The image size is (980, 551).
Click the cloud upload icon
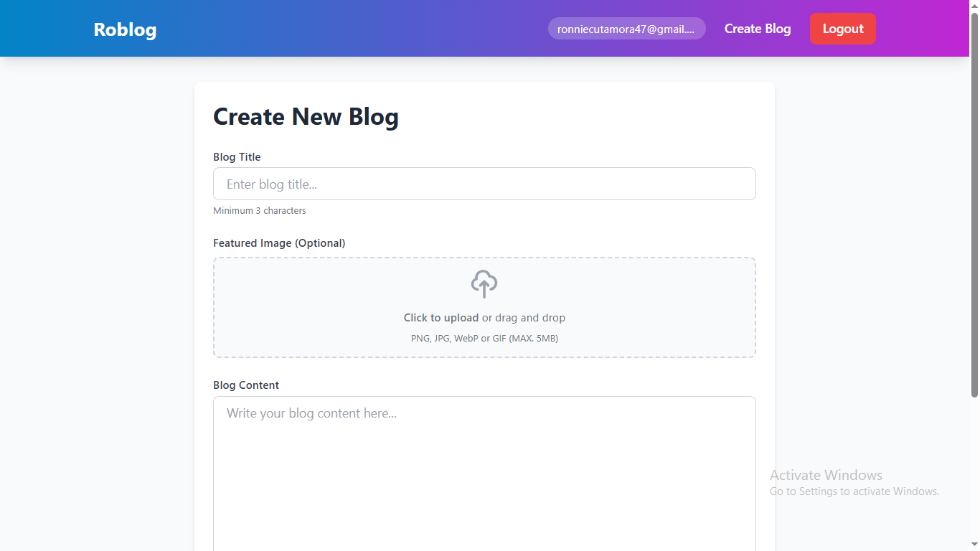[484, 284]
